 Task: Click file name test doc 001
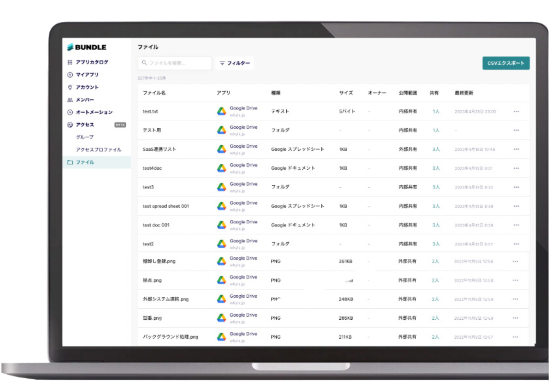156,225
